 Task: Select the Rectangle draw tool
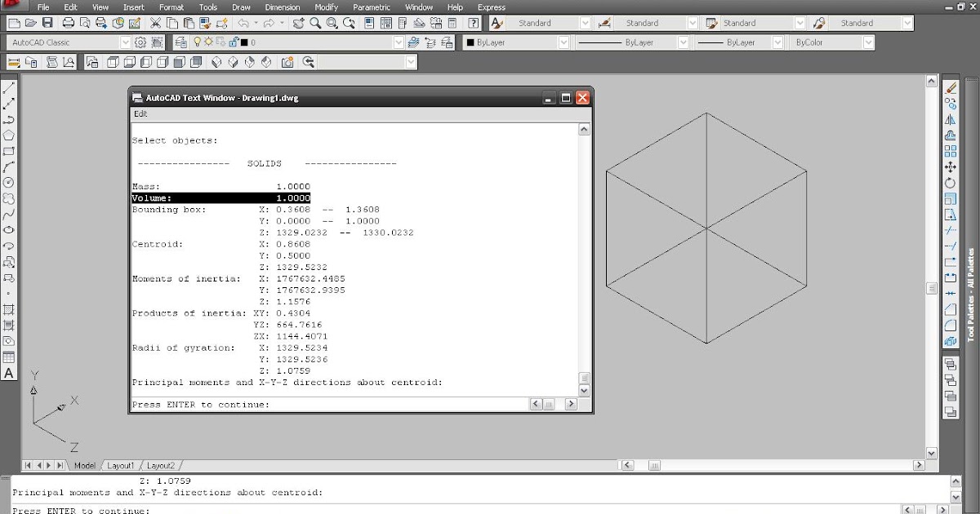pos(9,151)
